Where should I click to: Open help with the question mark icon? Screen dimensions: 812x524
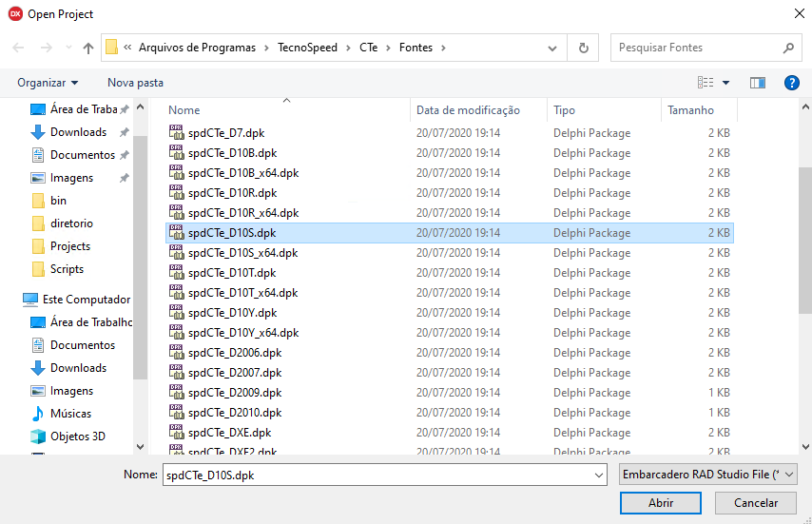(x=791, y=83)
